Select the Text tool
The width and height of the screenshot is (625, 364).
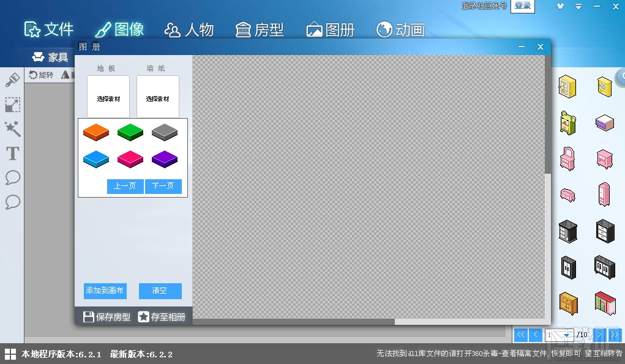tap(12, 154)
